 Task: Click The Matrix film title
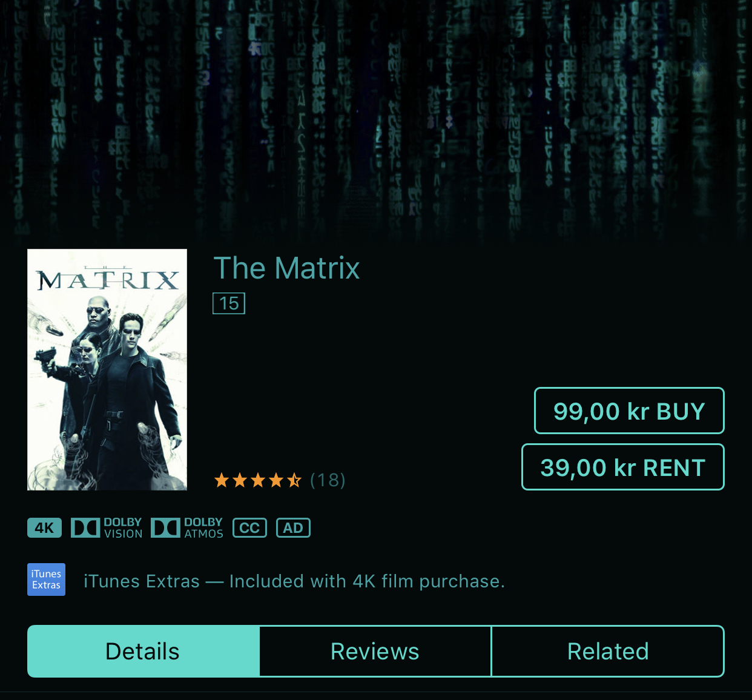[x=286, y=268]
